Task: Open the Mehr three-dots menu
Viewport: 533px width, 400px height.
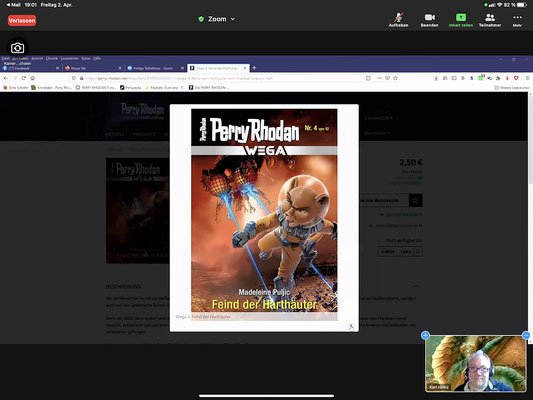Action: pos(517,20)
